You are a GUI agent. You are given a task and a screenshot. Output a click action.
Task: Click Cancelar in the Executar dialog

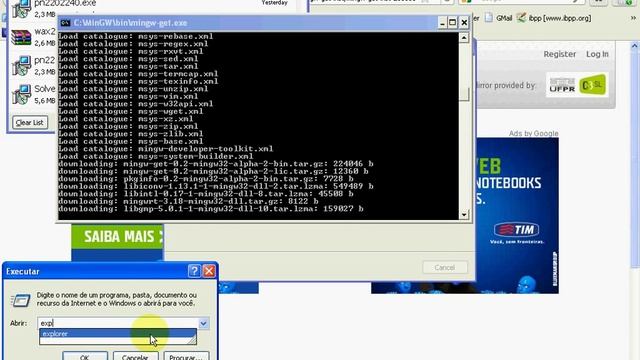pos(135,356)
